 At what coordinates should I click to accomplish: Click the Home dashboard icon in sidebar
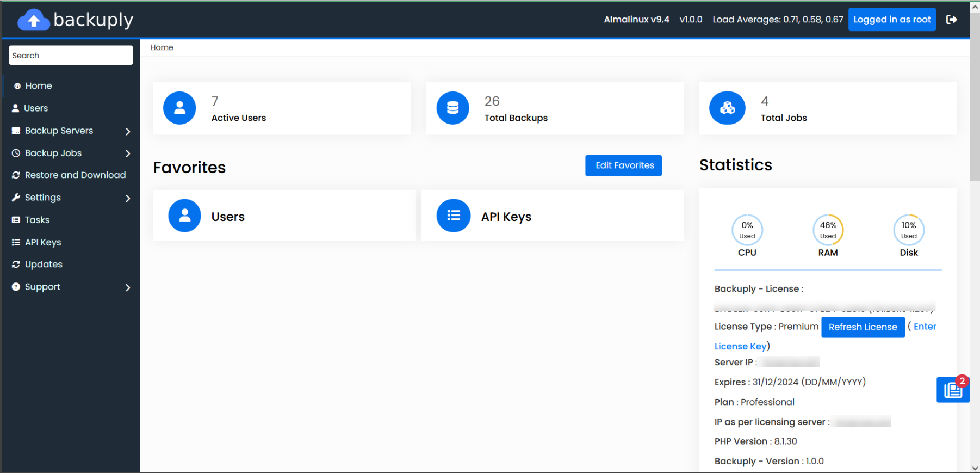click(x=17, y=86)
